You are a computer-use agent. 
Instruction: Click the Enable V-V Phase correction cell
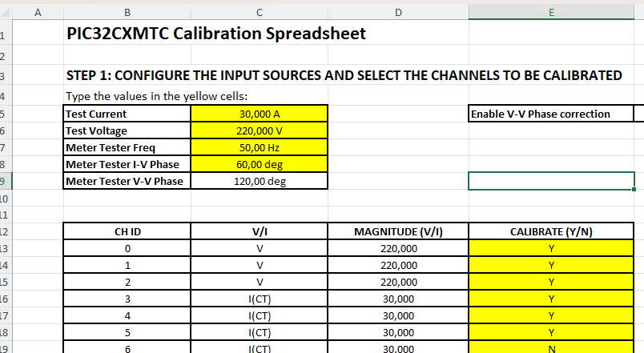(x=550, y=114)
